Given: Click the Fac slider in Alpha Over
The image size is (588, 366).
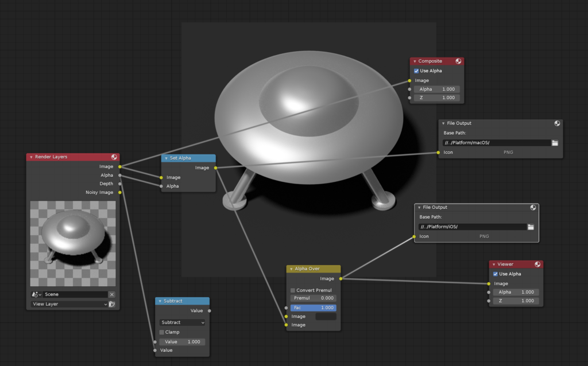Looking at the screenshot, I should coord(313,307).
